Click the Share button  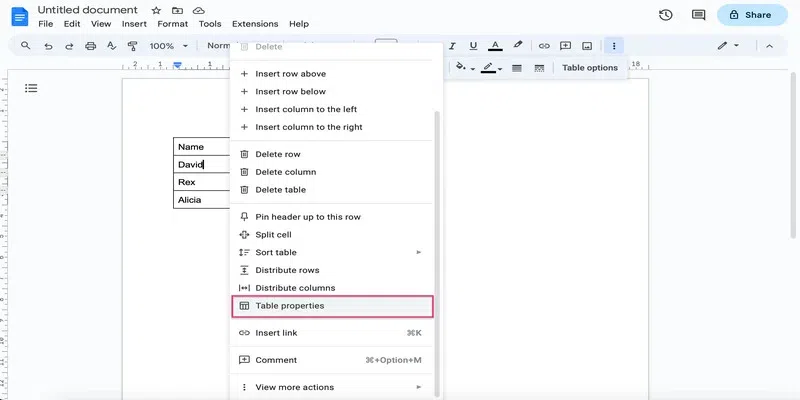pyautogui.click(x=752, y=15)
